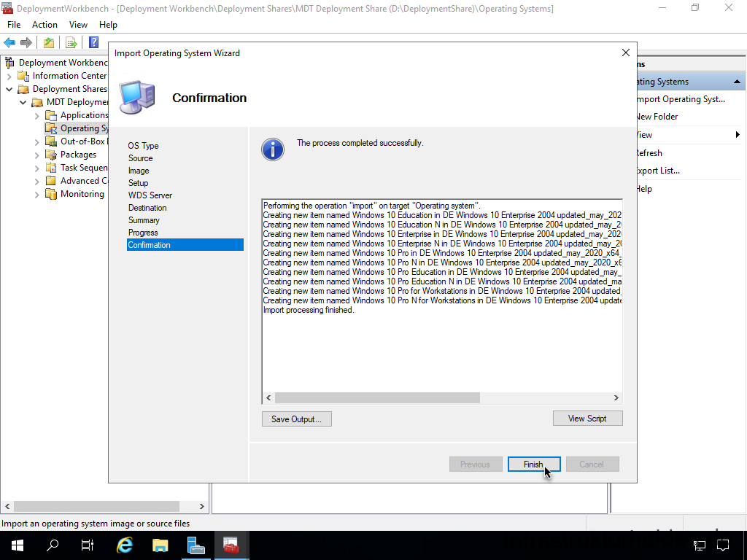The image size is (747, 560).
Task: Click the DeploymentWorkbench title bar app icon
Action: (x=7, y=8)
